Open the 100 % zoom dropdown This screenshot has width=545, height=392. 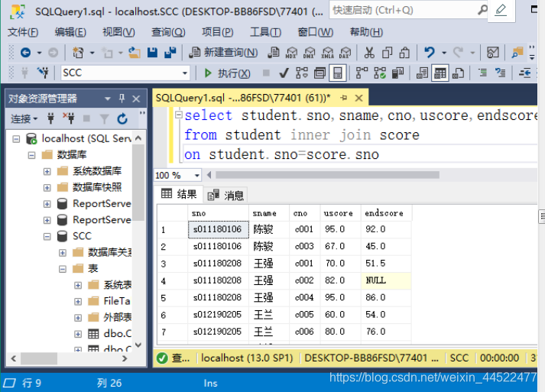pyautogui.click(x=197, y=175)
